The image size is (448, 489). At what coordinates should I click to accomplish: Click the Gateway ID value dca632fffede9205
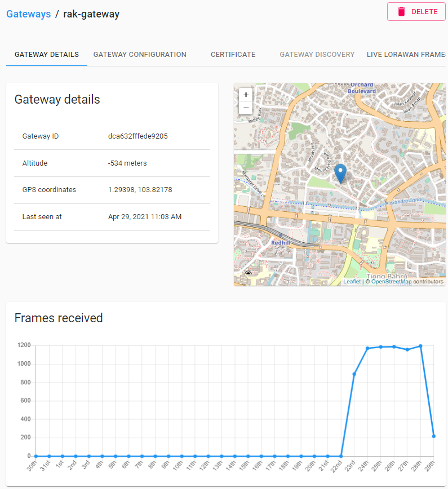(x=138, y=136)
